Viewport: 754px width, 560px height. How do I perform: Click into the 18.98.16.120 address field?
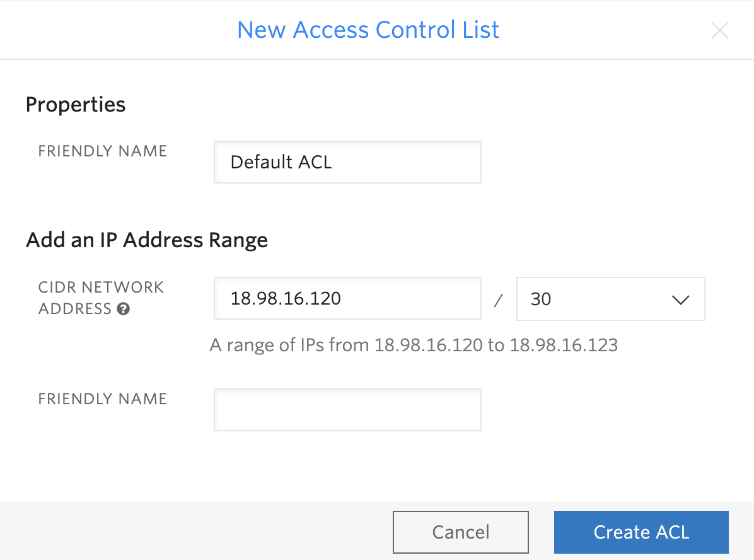347,298
